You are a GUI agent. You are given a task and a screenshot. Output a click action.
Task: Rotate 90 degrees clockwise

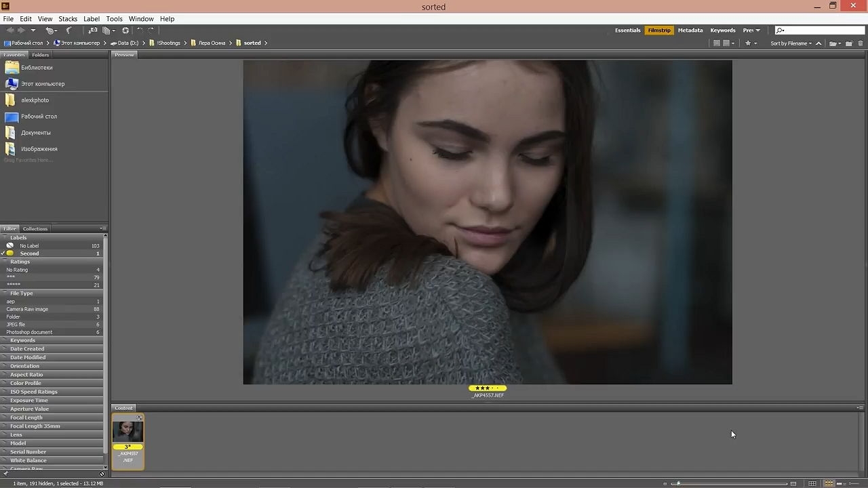click(151, 30)
